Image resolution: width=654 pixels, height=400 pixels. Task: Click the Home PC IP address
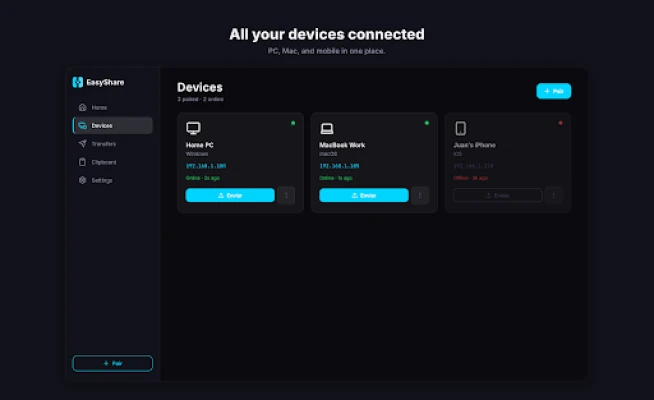206,166
